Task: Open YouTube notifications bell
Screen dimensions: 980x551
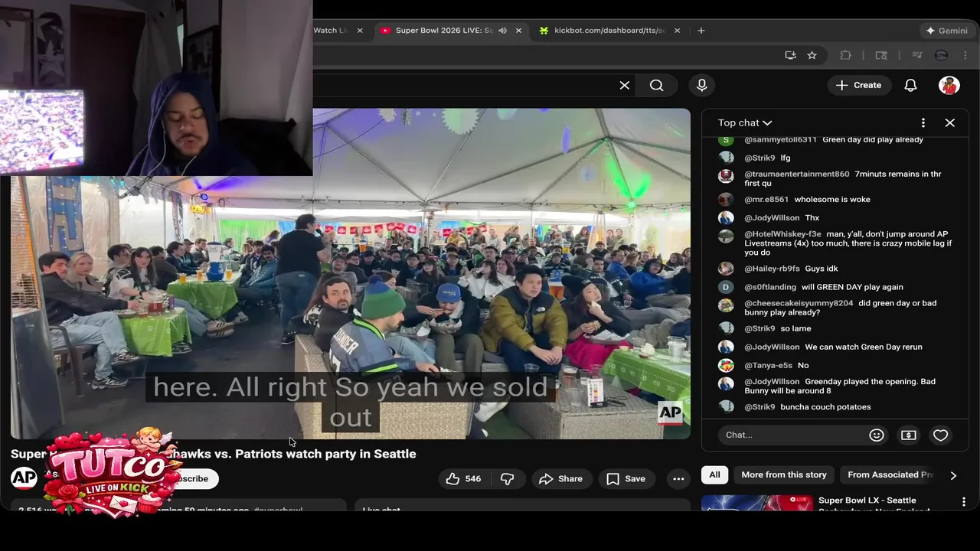Action: pyautogui.click(x=910, y=85)
